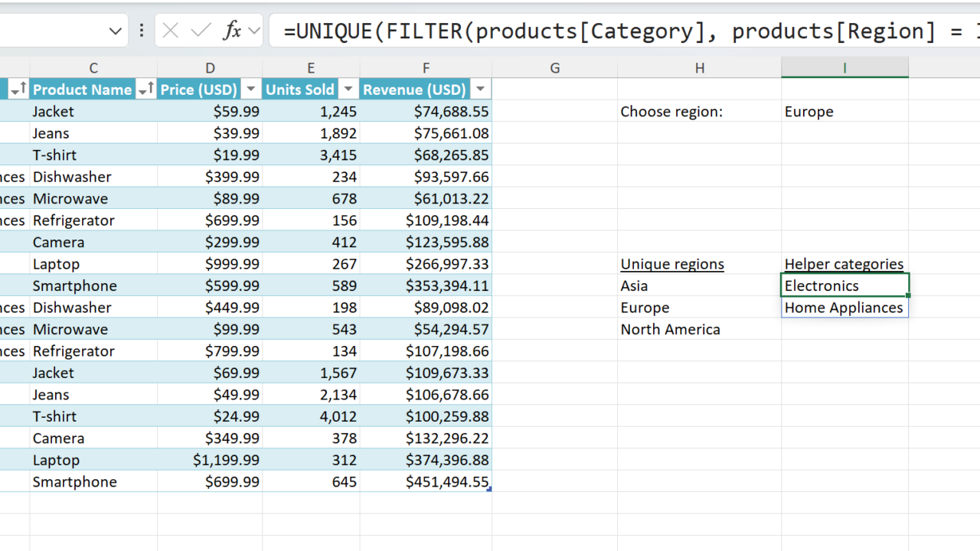Click the Insert Function fx icon
The width and height of the screenshot is (980, 551).
(x=231, y=31)
